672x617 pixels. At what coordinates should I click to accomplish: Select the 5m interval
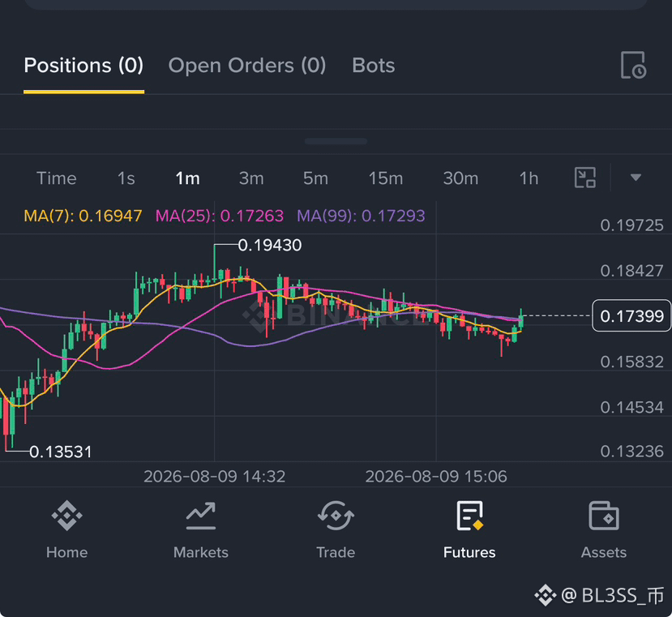pyautogui.click(x=315, y=178)
